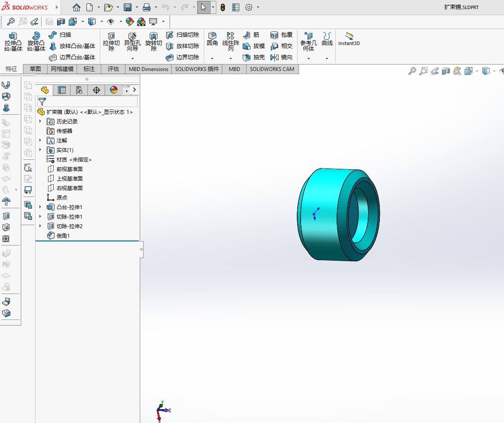Switch to the SOLIDWORKS CAM tab

272,69
